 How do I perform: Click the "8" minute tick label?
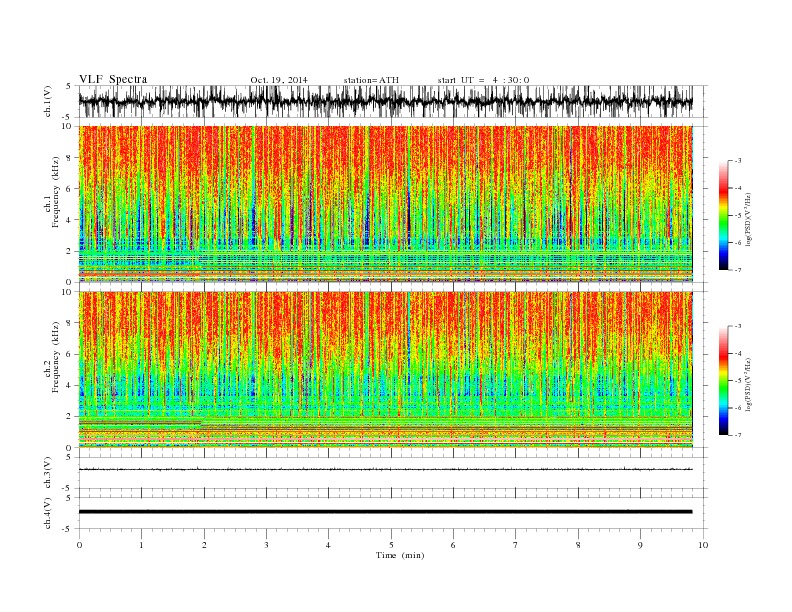578,545
